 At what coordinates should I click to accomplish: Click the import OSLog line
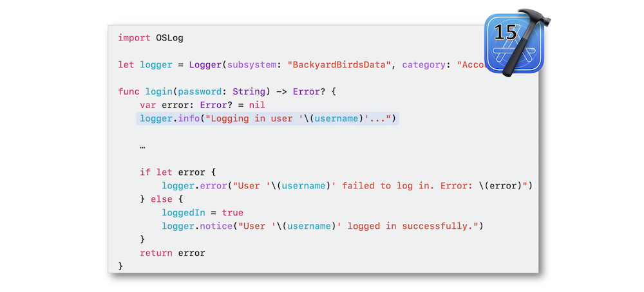pos(151,38)
